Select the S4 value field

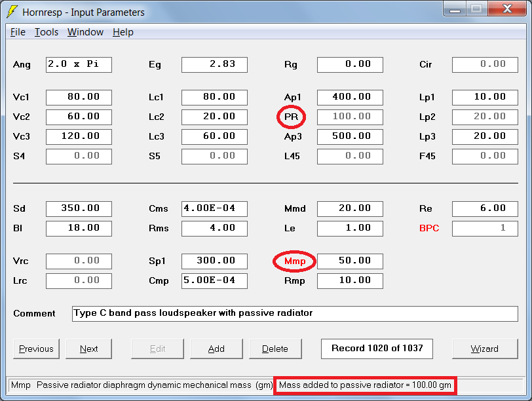tap(79, 157)
